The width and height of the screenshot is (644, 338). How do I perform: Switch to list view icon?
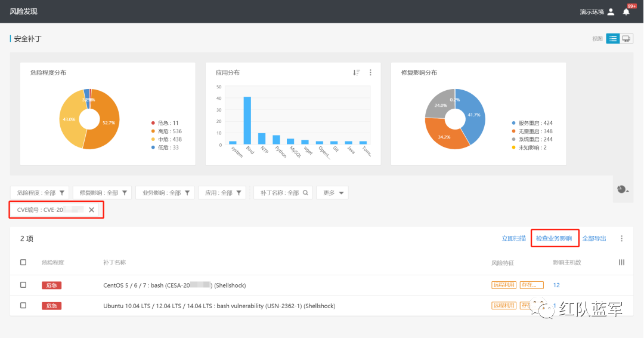click(613, 39)
